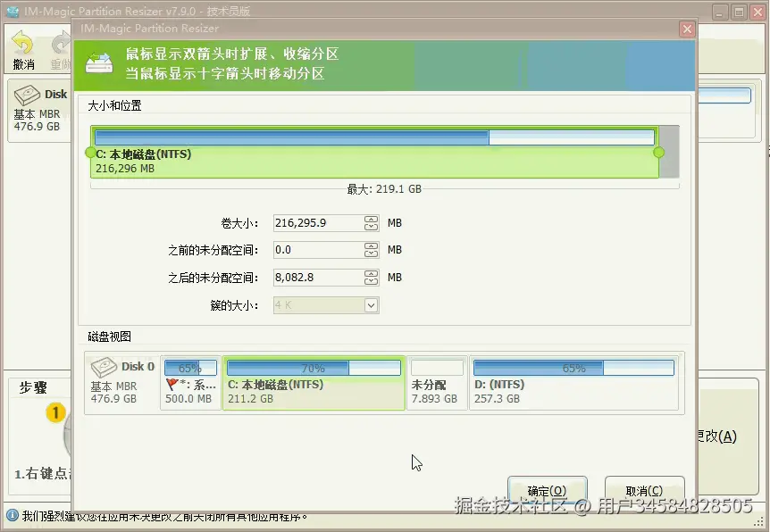
Task: Click the info icon in the status bar
Action: pos(13,516)
